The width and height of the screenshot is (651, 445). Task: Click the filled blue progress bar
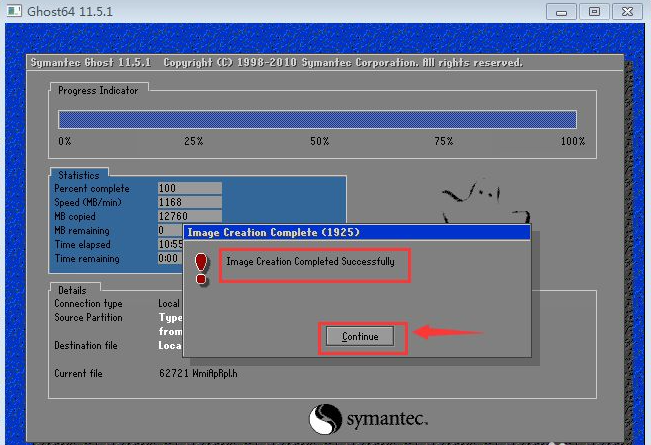(x=317, y=119)
